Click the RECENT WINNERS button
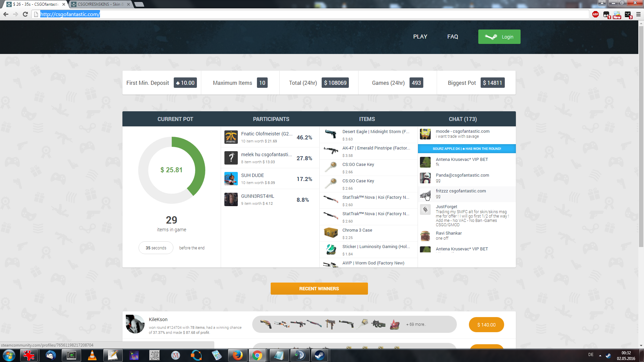The height and width of the screenshot is (362, 644). [x=319, y=289]
